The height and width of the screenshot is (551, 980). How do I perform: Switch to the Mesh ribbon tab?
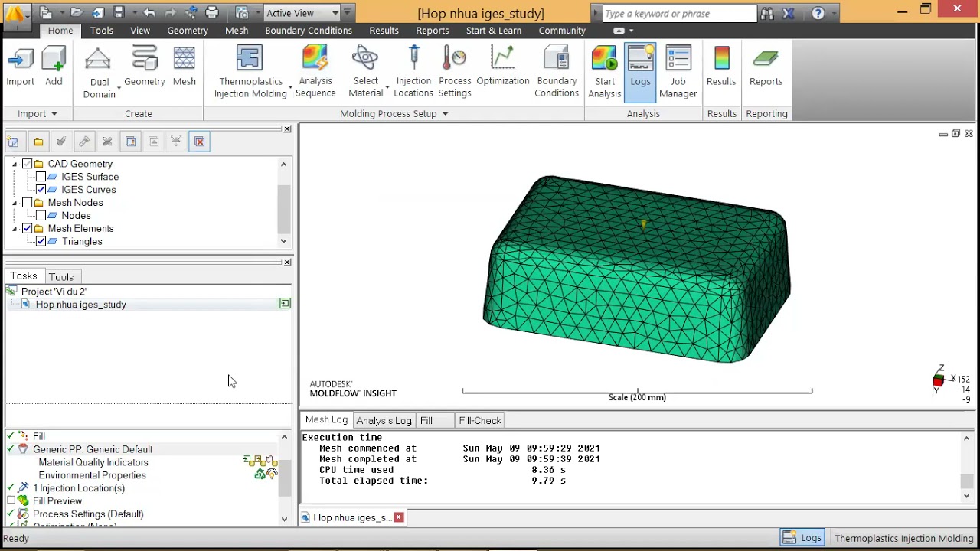[237, 31]
